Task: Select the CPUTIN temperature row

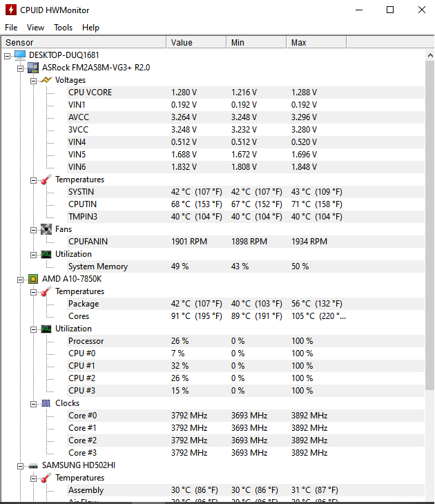Action: 246,204
